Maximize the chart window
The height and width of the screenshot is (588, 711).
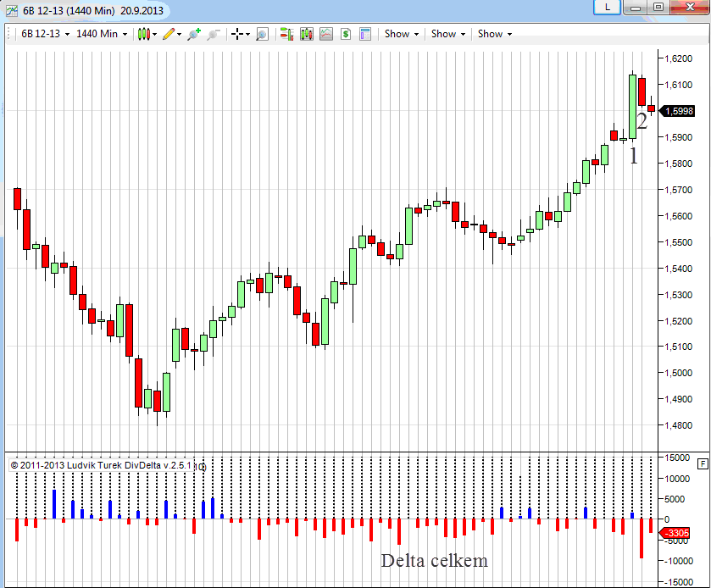click(658, 8)
